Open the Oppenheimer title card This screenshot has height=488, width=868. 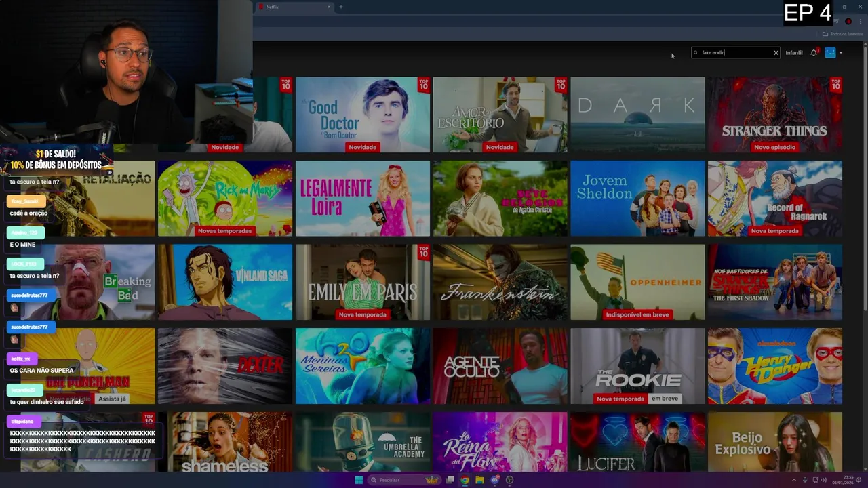pos(637,282)
